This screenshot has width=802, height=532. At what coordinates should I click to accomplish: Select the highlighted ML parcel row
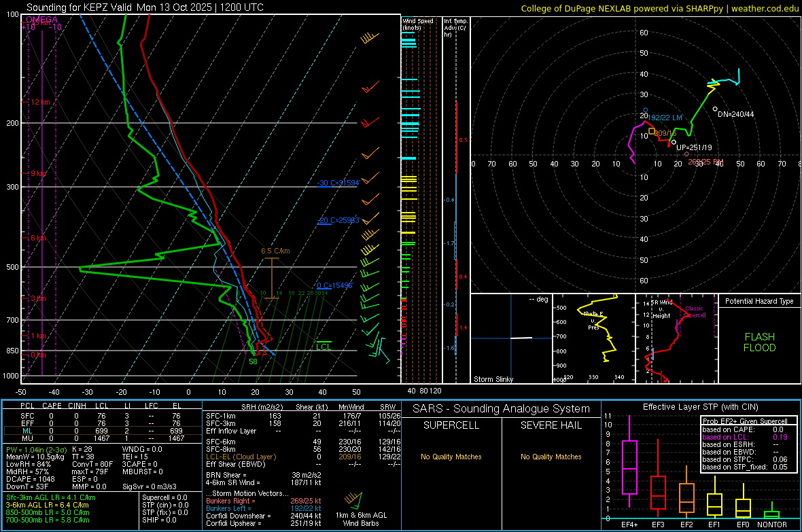(103, 431)
